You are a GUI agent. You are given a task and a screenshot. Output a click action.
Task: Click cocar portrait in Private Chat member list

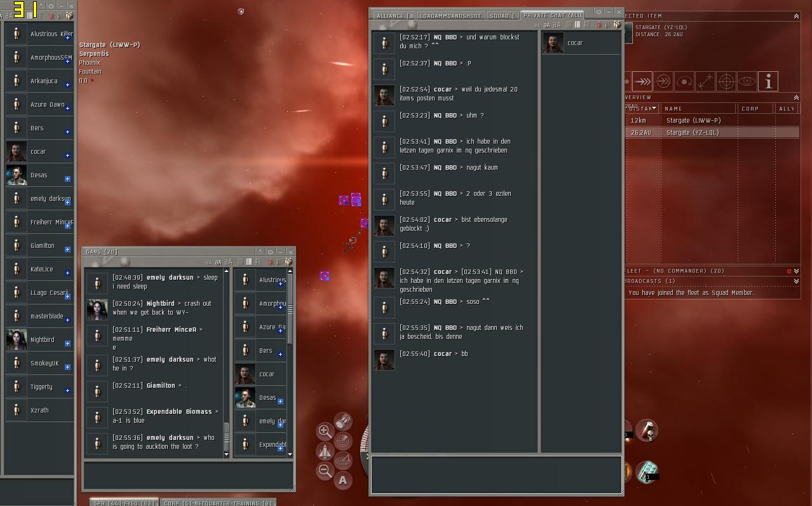click(x=553, y=43)
